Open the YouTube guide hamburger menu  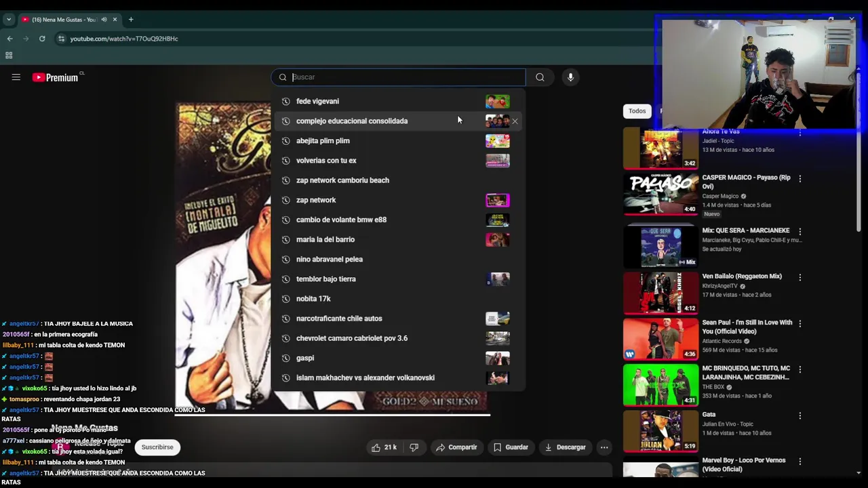click(16, 77)
